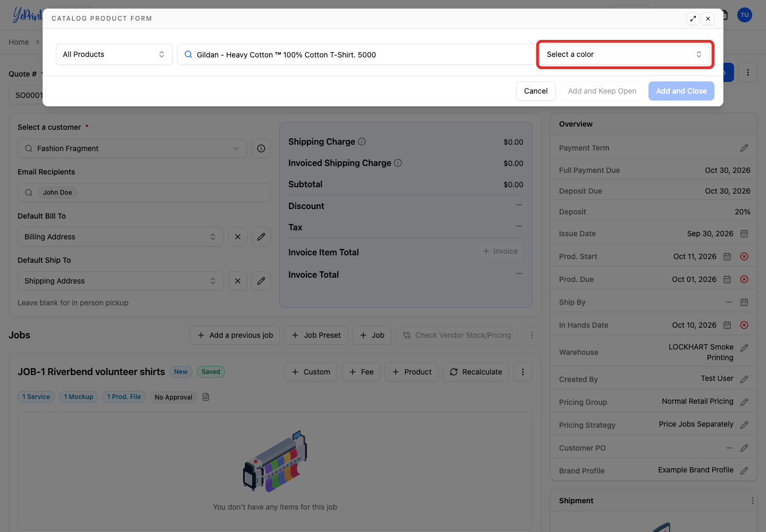Click Add a previous job
The image size is (766, 532).
pyautogui.click(x=235, y=335)
